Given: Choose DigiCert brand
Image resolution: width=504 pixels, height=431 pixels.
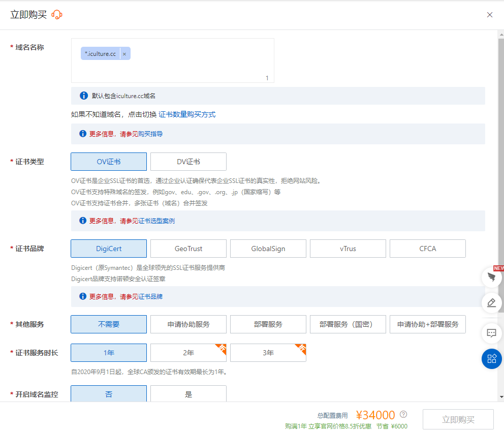Looking at the screenshot, I should point(109,249).
